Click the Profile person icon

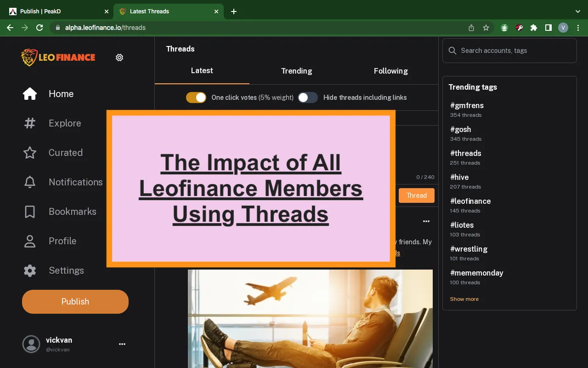coord(30,241)
